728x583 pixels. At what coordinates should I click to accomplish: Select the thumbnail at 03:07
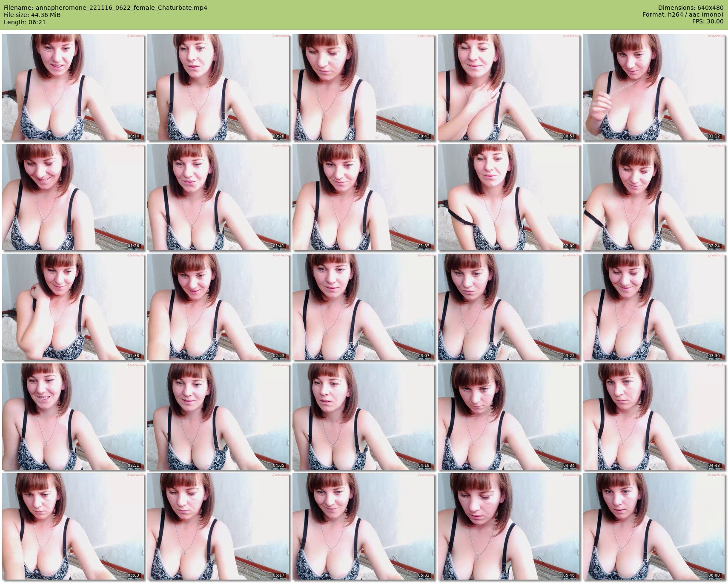(x=364, y=307)
